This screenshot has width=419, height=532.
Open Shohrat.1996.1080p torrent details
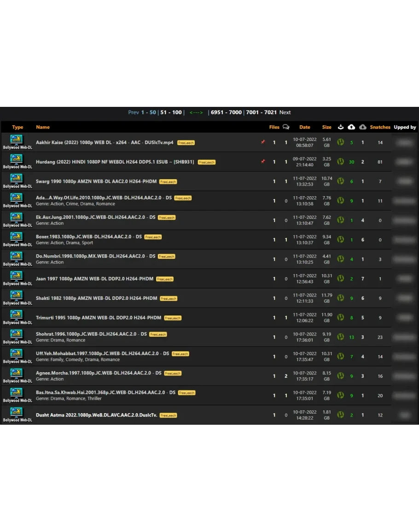(x=91, y=334)
